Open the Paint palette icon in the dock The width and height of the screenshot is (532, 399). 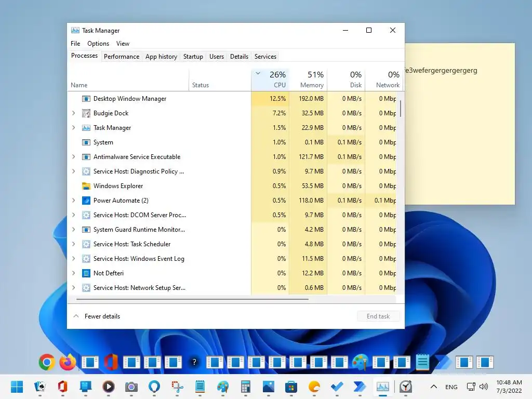click(360, 362)
